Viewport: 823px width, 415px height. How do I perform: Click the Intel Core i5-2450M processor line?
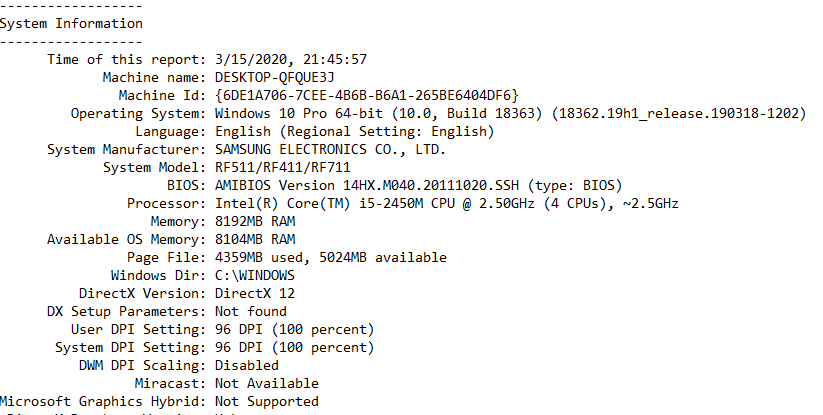pos(447,204)
